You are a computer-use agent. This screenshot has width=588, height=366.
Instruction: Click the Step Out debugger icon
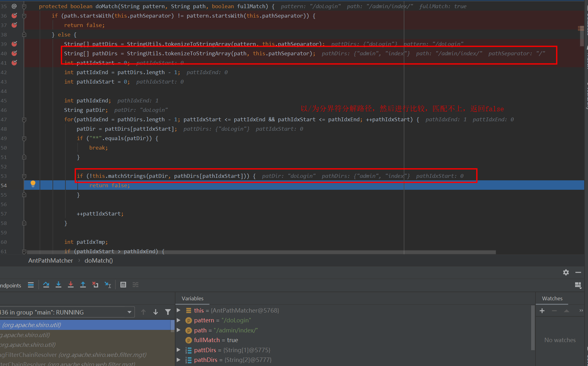(x=83, y=285)
